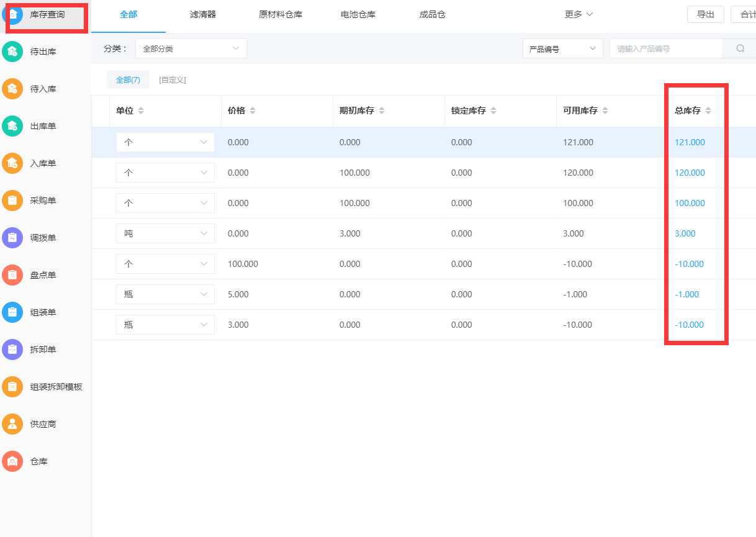756x537 pixels.
Task: Open the 仓库 warehouse icon
Action: click(12, 461)
